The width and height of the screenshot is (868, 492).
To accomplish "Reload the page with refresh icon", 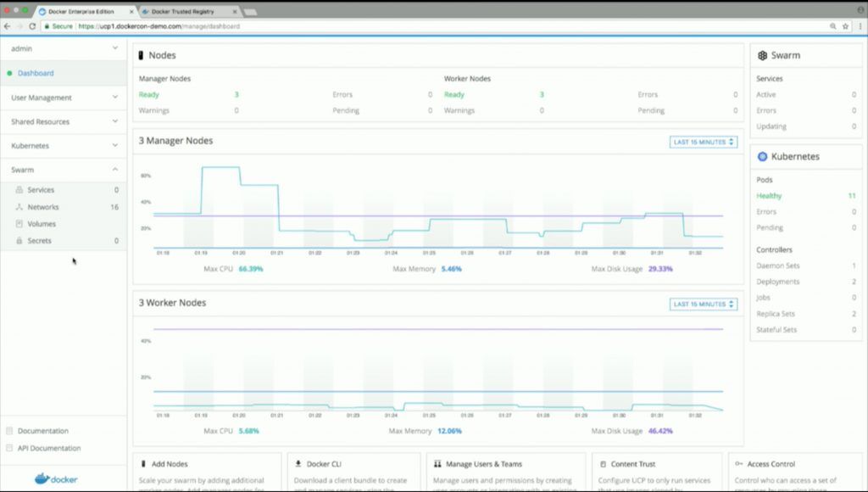I will click(32, 26).
